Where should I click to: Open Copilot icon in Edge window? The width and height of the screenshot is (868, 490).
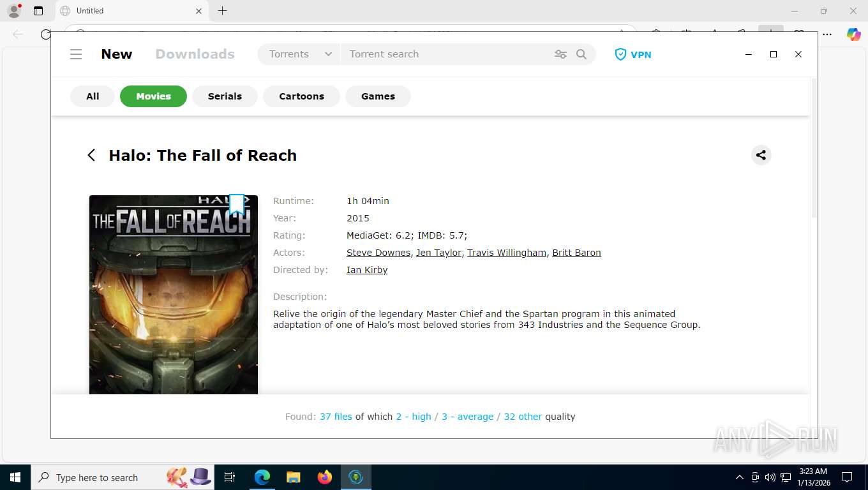tap(853, 34)
